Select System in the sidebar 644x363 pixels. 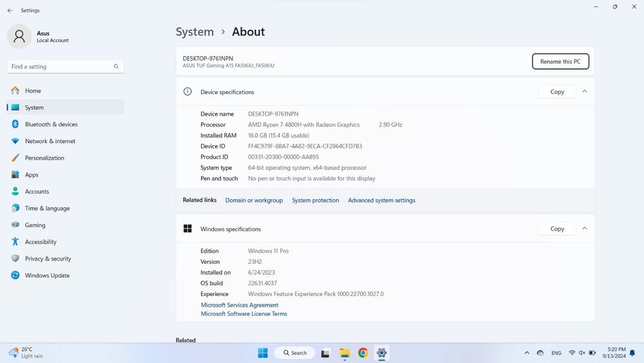(65, 107)
